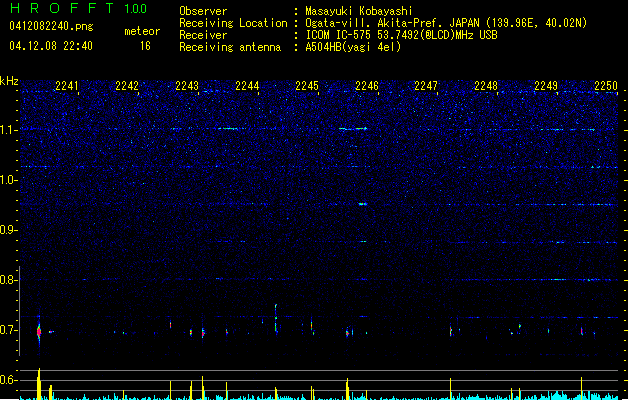The width and height of the screenshot is (629, 400).
Task: Click the observer name Masayuki Kobayashi
Action: click(359, 11)
